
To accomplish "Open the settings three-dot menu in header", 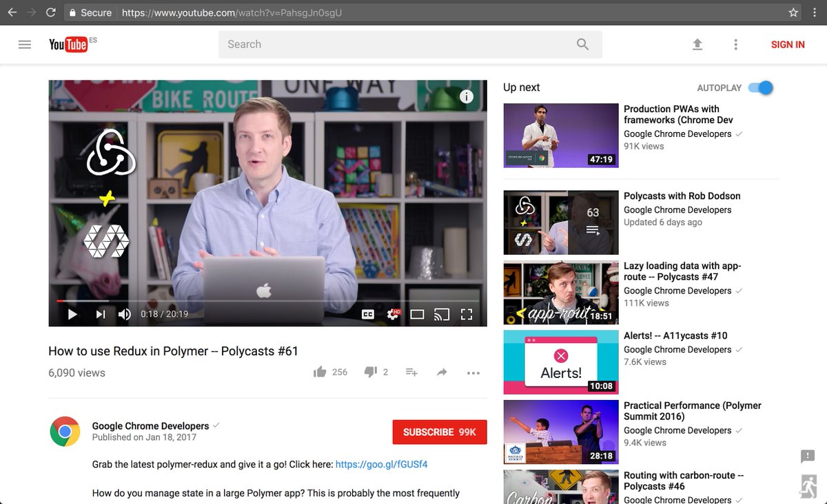I will [x=735, y=44].
